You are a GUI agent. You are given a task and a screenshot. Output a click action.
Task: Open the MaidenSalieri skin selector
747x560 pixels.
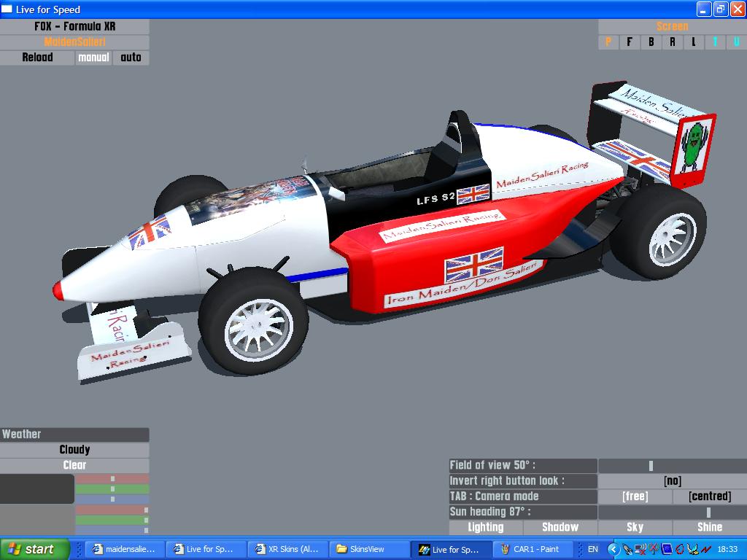tap(75, 42)
